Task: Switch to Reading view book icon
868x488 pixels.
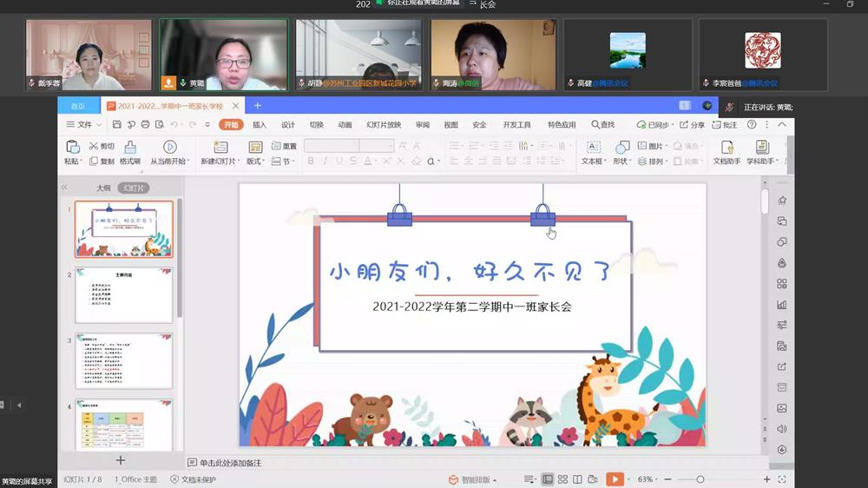Action: click(577, 479)
